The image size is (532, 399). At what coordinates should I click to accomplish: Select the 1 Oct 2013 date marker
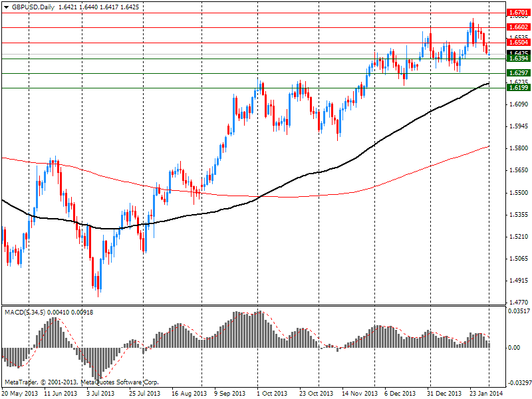[x=273, y=393]
